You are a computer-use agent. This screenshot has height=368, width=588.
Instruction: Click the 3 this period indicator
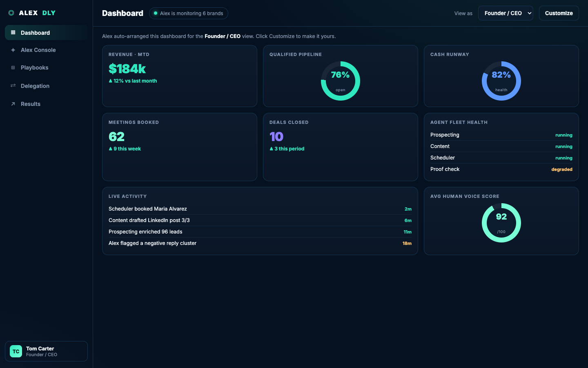click(x=287, y=149)
